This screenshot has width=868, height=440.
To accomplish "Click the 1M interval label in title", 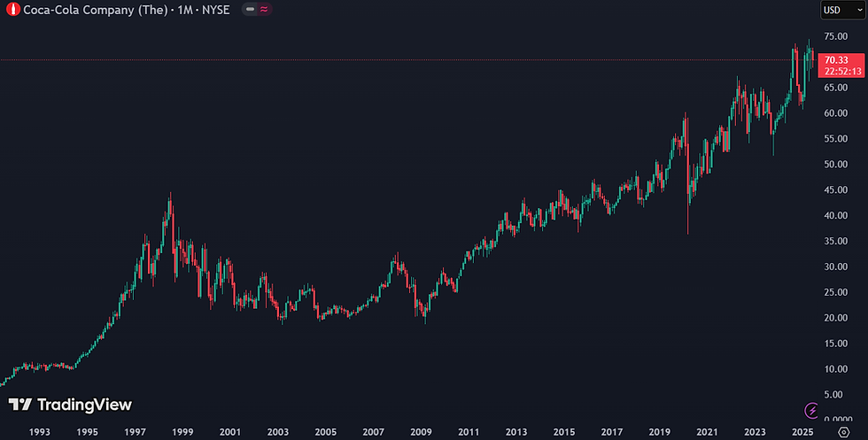I will 185,10.
